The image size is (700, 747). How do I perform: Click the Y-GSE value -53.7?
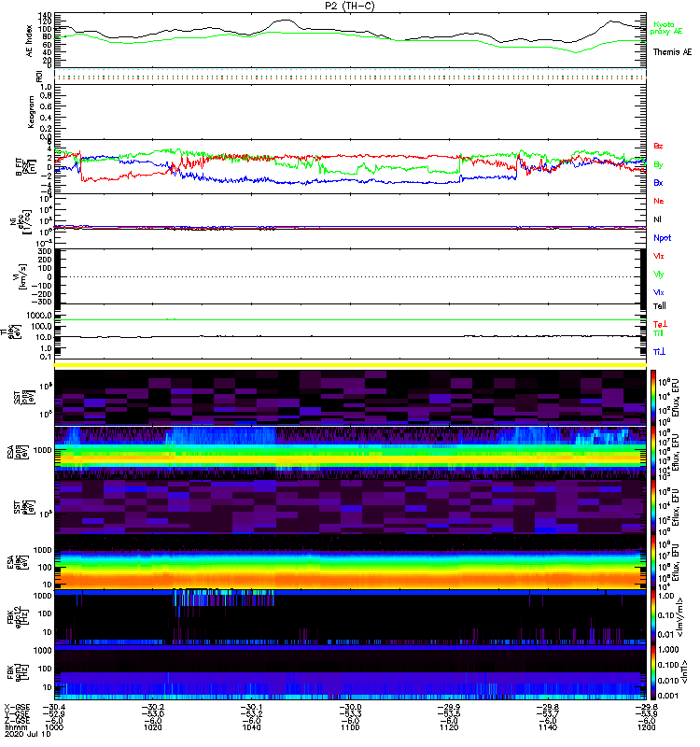[548, 714]
